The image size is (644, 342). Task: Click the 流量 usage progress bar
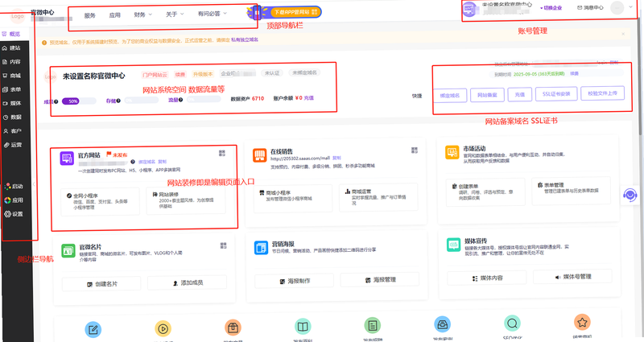pyautogui.click(x=204, y=99)
